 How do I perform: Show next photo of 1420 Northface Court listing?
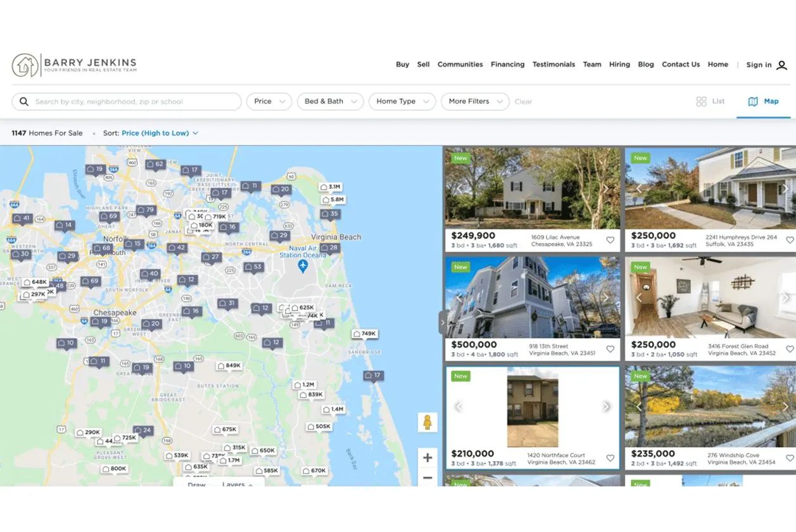[606, 407]
